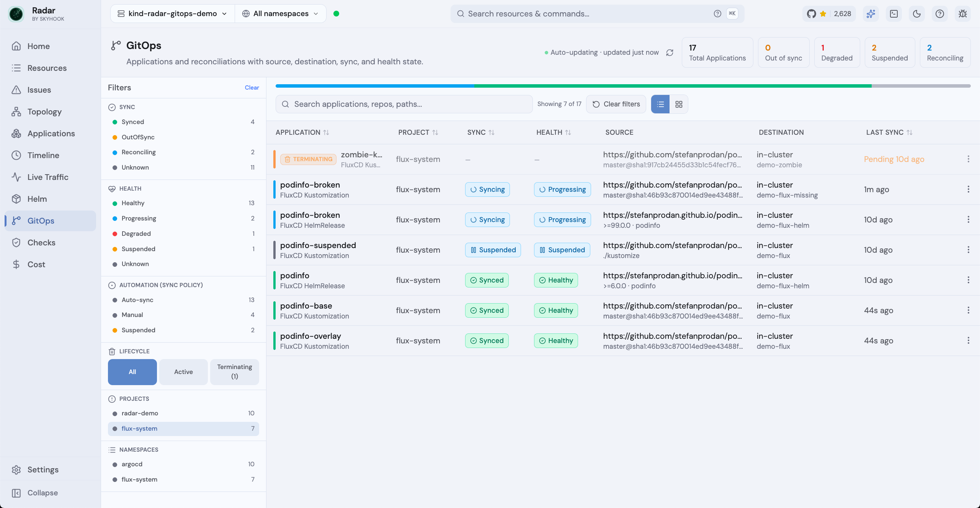The height and width of the screenshot is (508, 980).
Task: Click the GitOps page header branch icon
Action: click(116, 46)
